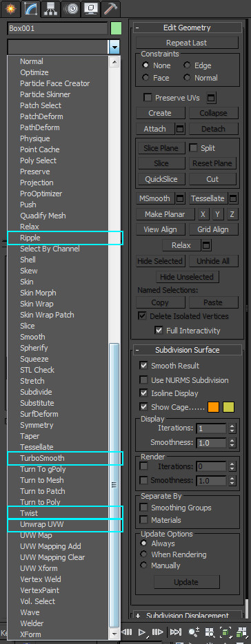This screenshot has height=644, width=251.
Task: Play the animation
Action: point(142,632)
